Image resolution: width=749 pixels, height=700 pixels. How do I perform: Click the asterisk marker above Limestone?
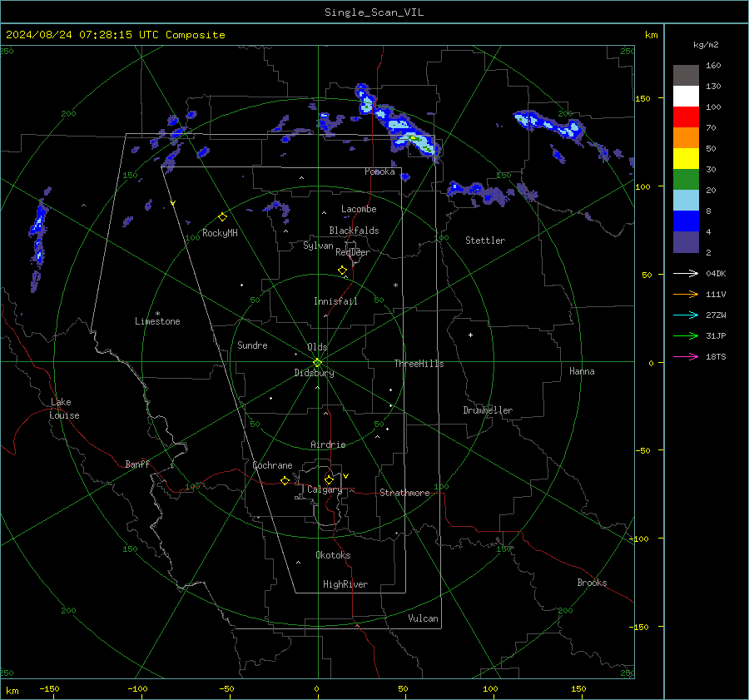[x=157, y=314]
